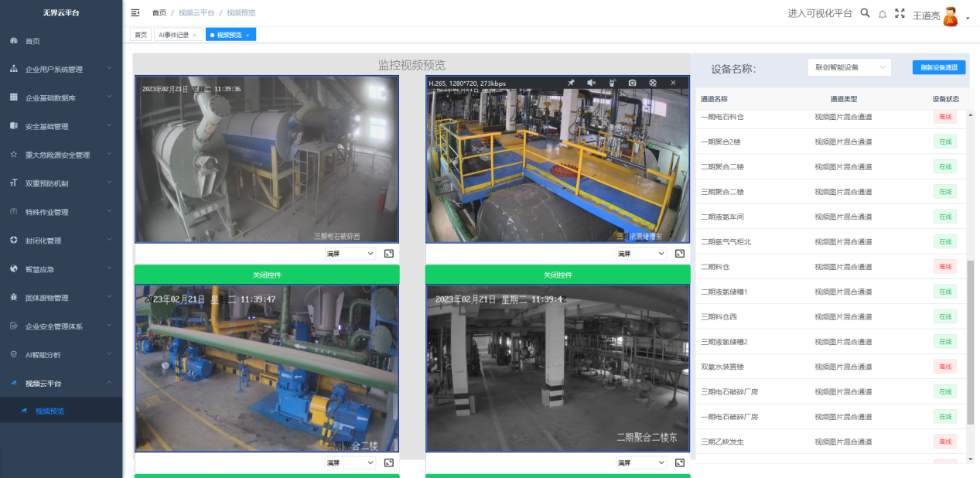Image resolution: width=980 pixels, height=478 pixels.
Task: Take a snapshot with the camera icon
Action: coord(632,83)
